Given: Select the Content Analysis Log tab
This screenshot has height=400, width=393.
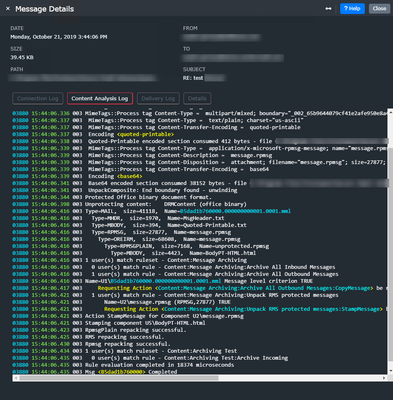Looking at the screenshot, I should tap(100, 98).
